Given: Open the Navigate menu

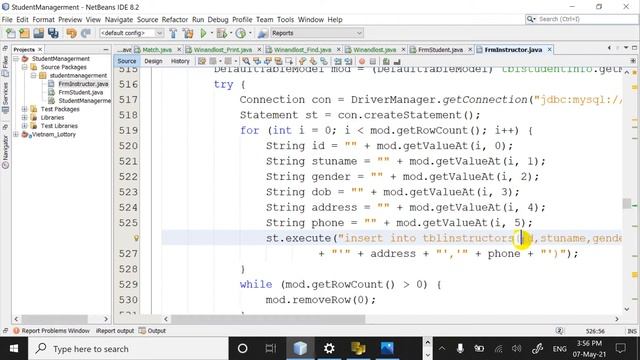Looking at the screenshot, I should 119,20.
